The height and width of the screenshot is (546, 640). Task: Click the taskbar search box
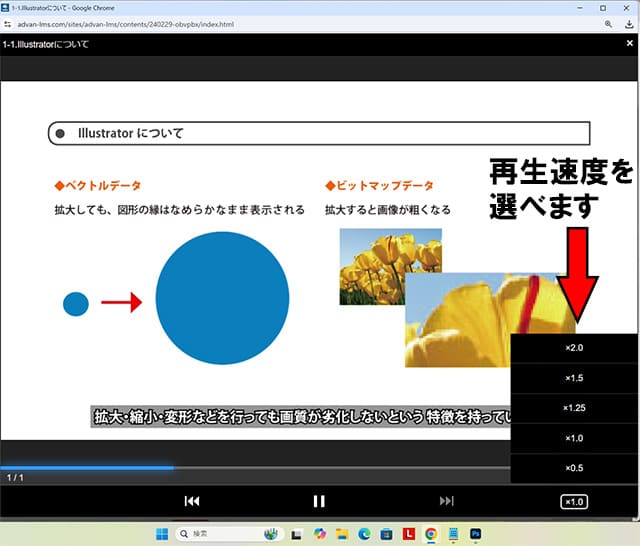coord(229,534)
